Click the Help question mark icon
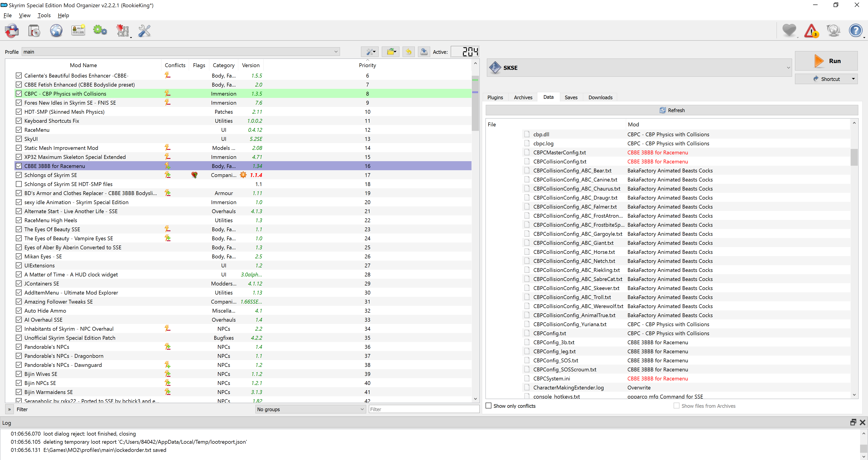 856,31
